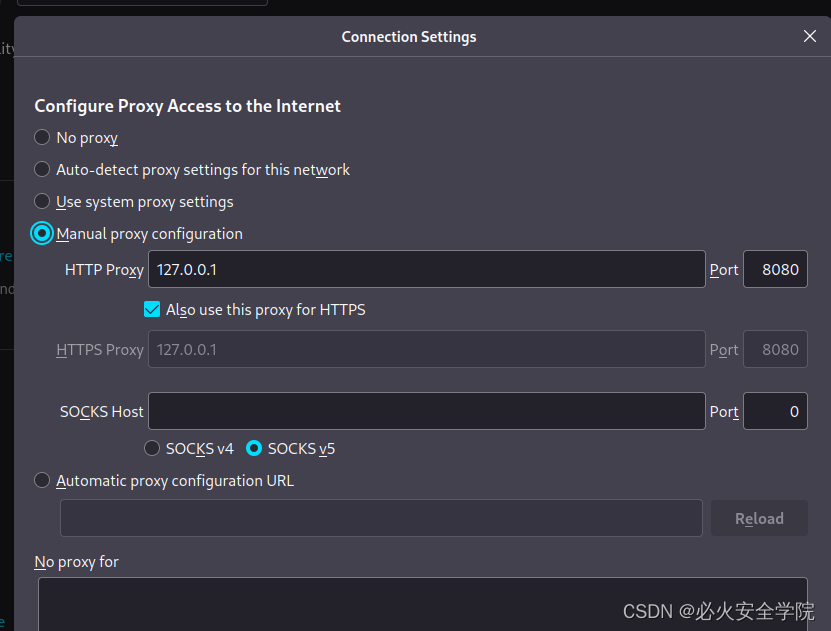Click the SOCKS Host port field
Image resolution: width=831 pixels, height=631 pixels.
(775, 411)
